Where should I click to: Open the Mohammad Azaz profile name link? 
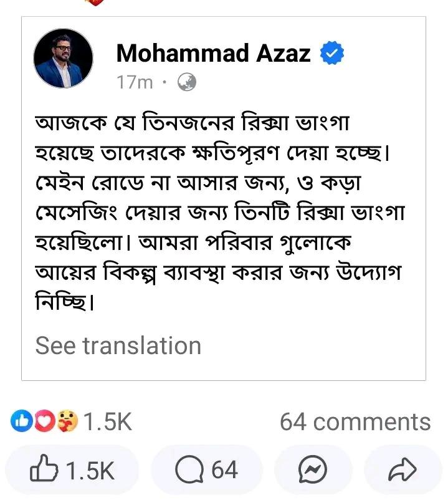[x=213, y=53]
